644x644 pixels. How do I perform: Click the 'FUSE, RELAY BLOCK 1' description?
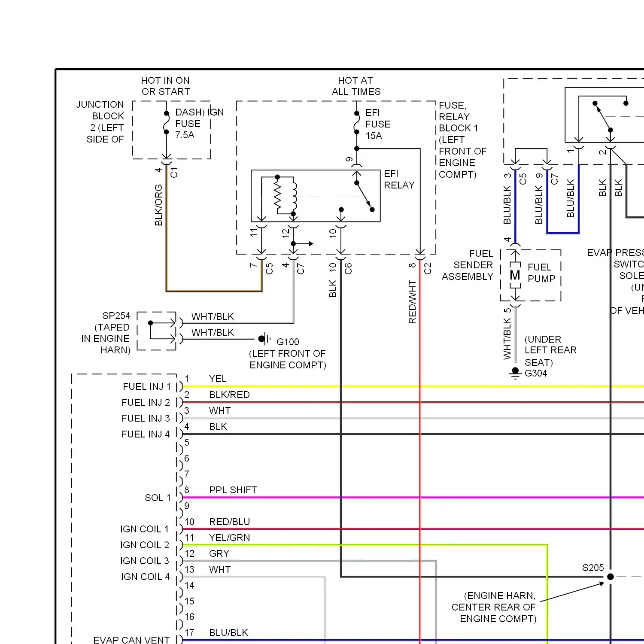[462, 140]
